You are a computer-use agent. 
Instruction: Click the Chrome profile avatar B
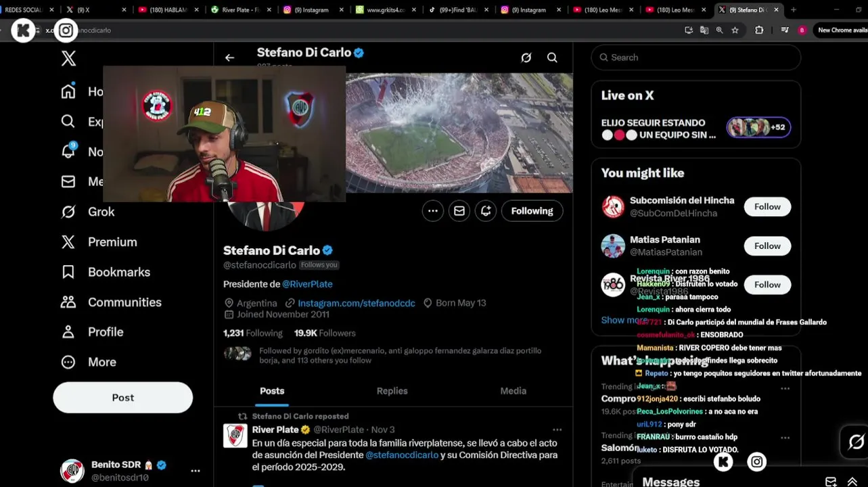click(x=802, y=30)
